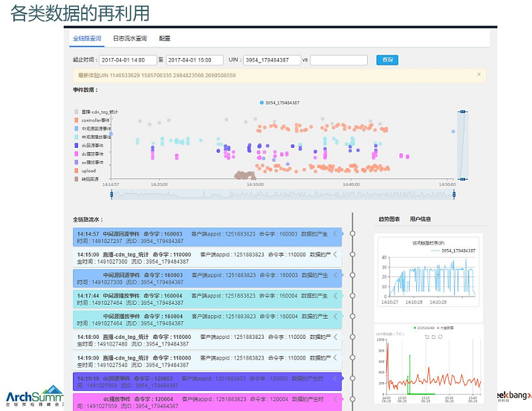Click top handle of vertical zoom slider
This screenshot has width=532, height=411.
tap(462, 111)
